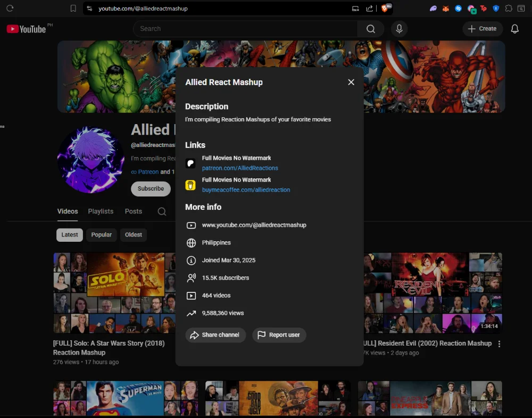Click www.youtube.com/@alliedreactmashup text
This screenshot has width=532, height=418.
(254, 225)
